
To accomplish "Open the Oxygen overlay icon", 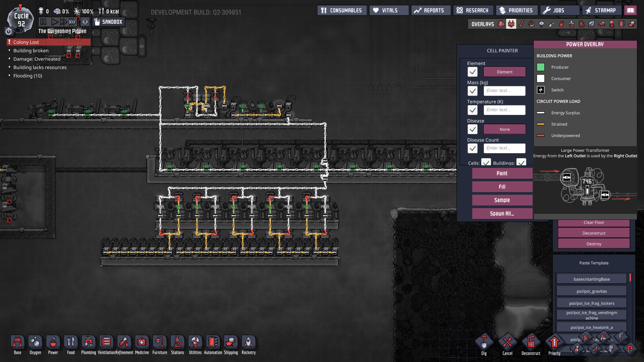I will (x=501, y=24).
